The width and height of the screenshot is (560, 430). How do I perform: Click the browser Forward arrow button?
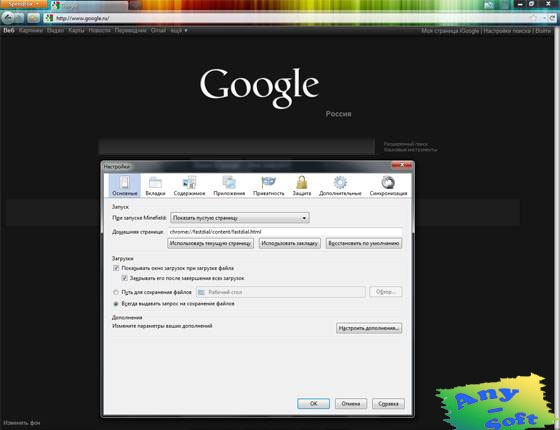pyautogui.click(x=19, y=18)
